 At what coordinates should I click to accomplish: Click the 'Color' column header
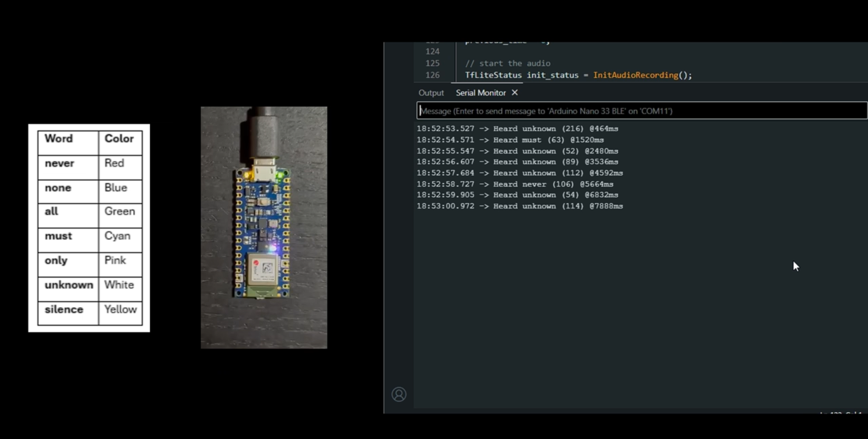119,138
